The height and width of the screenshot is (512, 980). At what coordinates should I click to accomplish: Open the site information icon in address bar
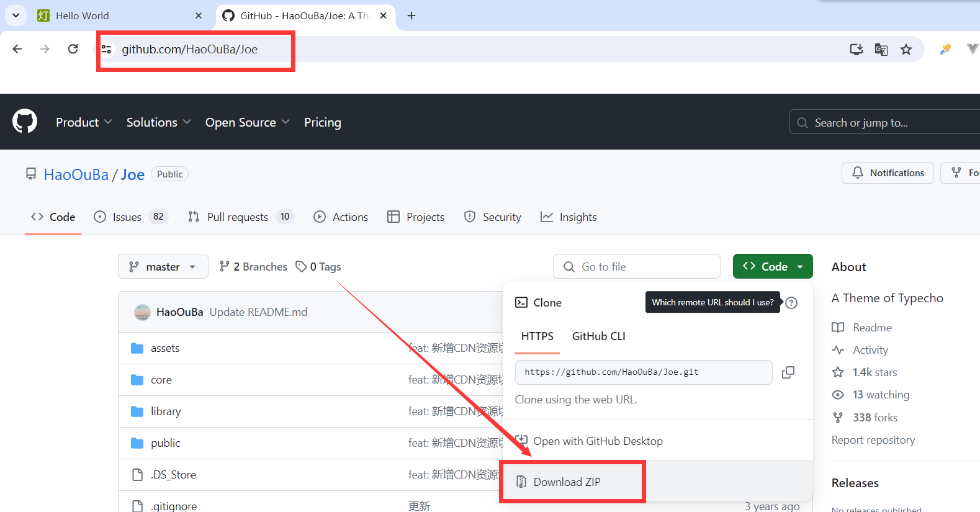(x=107, y=49)
